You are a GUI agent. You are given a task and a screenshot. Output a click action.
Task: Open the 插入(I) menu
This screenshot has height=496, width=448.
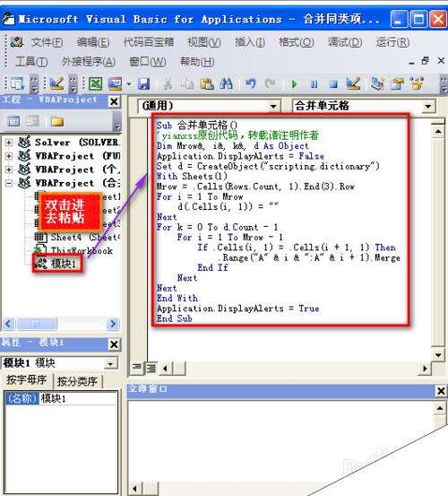pos(250,42)
